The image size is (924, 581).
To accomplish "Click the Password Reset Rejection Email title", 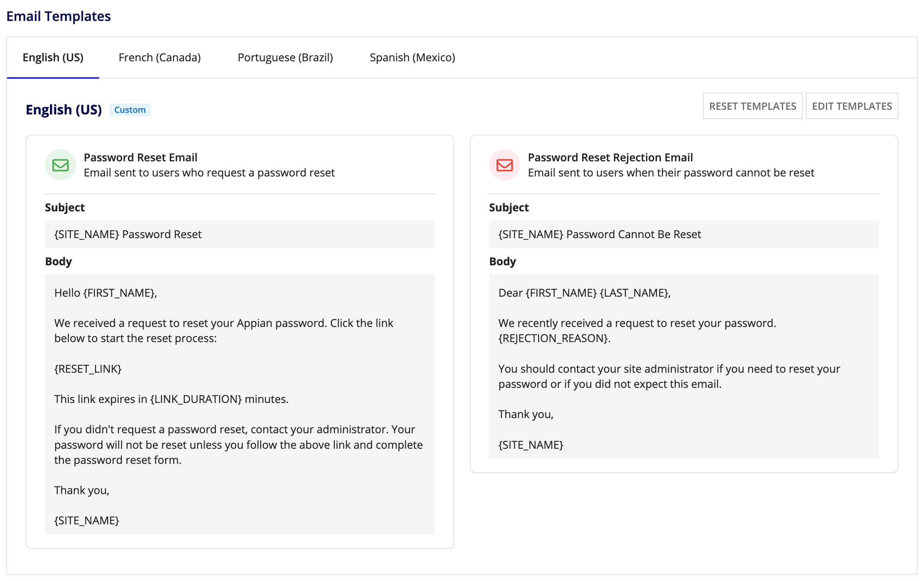I will tap(610, 157).
